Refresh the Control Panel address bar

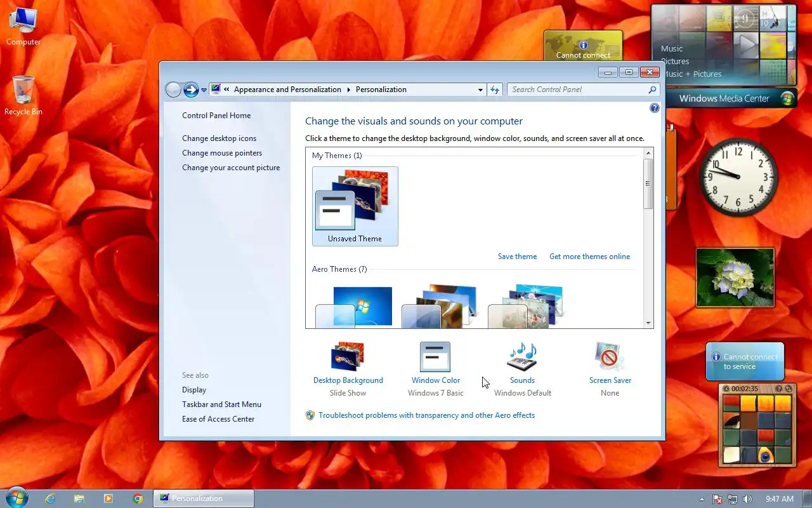click(495, 90)
